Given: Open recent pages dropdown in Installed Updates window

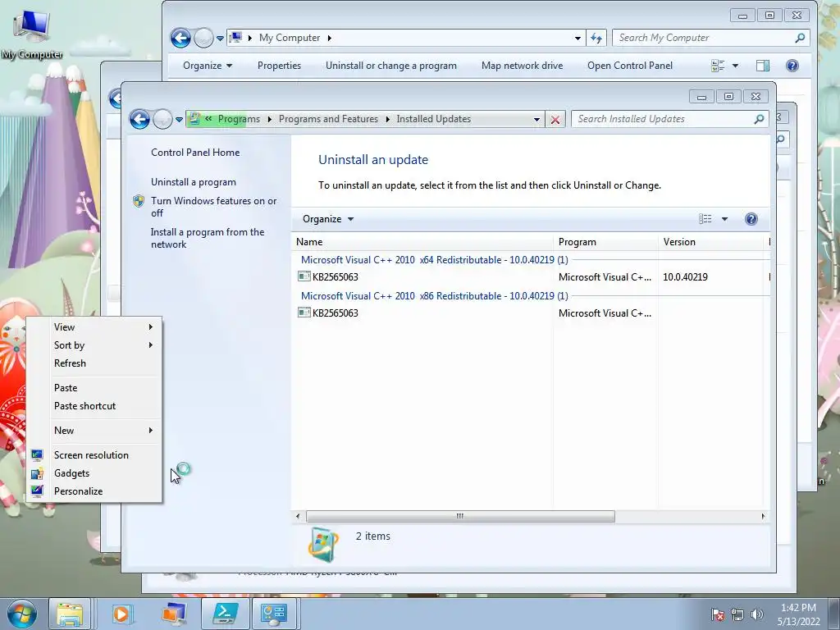Looking at the screenshot, I should [x=179, y=120].
